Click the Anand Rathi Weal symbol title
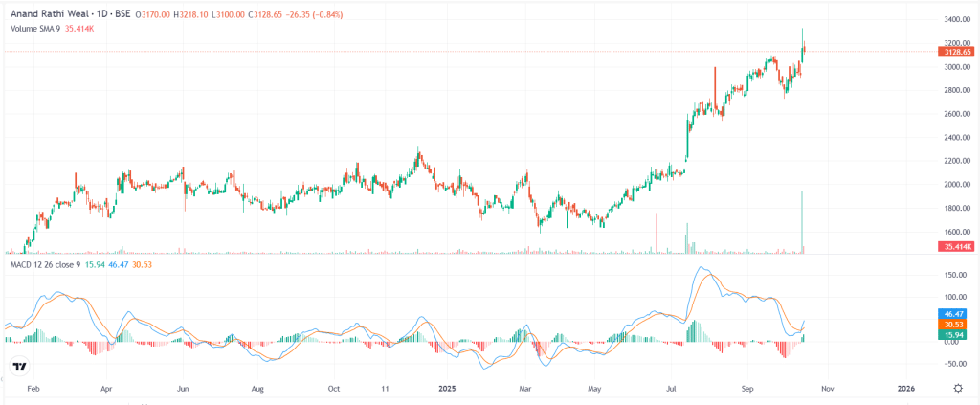This screenshot has height=405, width=980. coord(69,14)
